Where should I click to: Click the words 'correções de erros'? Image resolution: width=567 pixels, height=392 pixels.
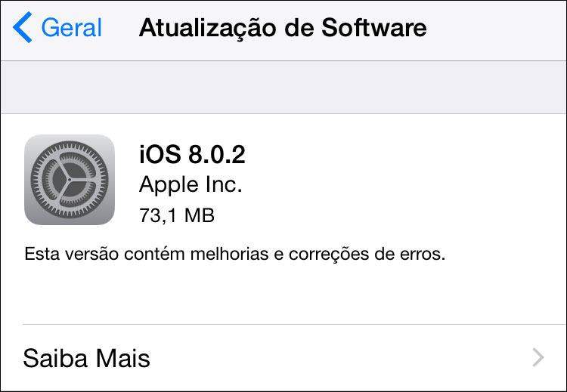[x=367, y=255]
